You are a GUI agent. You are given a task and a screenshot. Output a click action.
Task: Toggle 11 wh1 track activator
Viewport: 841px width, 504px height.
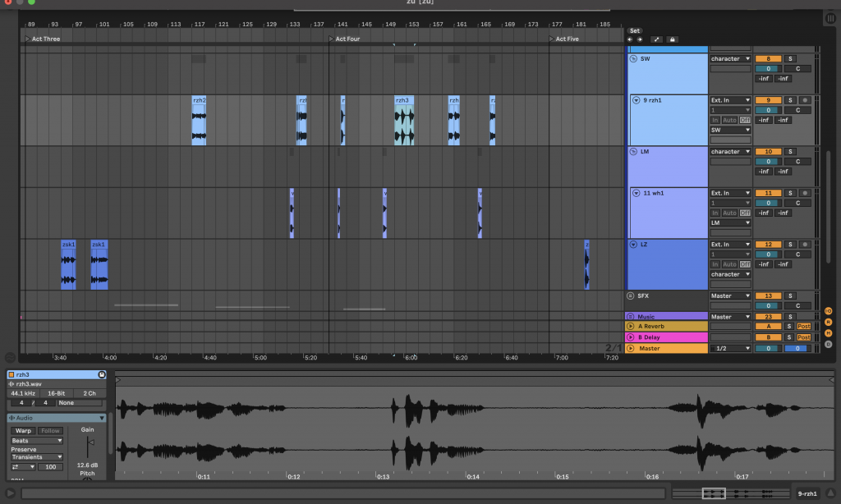tap(768, 193)
